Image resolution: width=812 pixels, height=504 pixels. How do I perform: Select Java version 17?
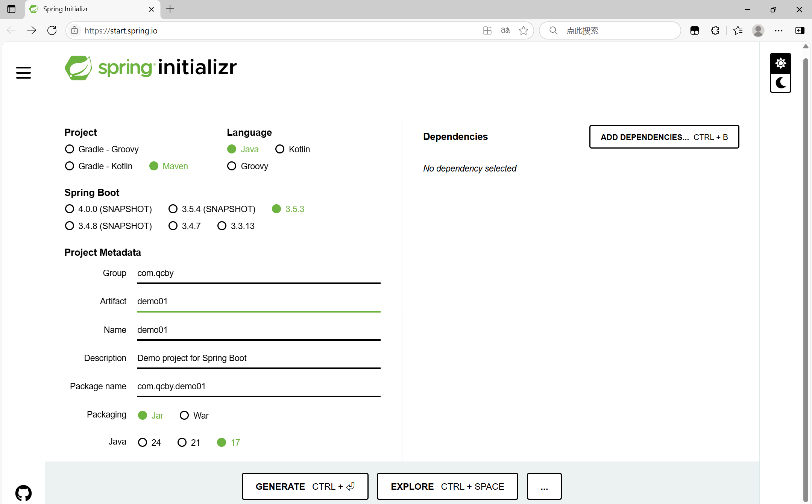click(229, 443)
